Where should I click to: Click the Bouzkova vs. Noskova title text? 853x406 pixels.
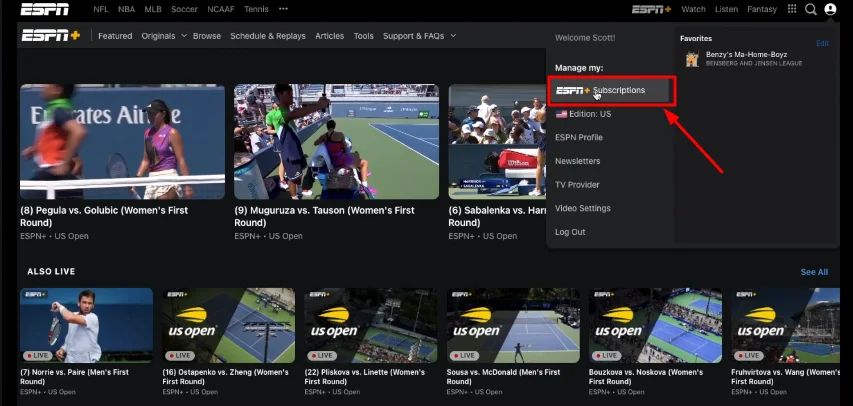pyautogui.click(x=646, y=377)
